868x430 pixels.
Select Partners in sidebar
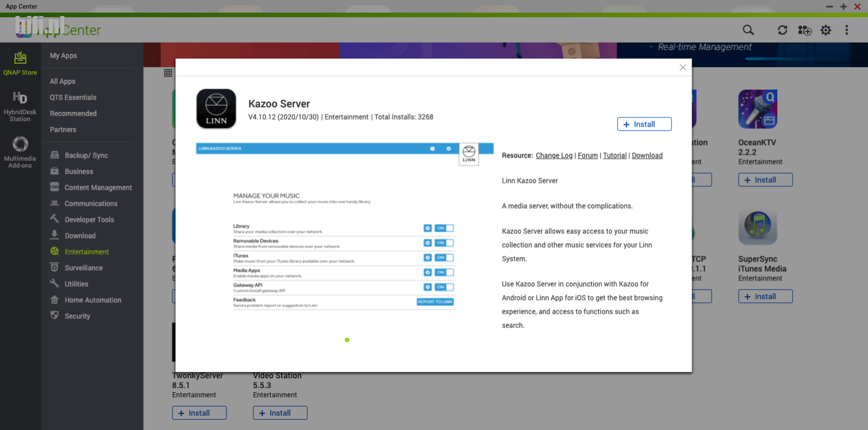click(63, 130)
